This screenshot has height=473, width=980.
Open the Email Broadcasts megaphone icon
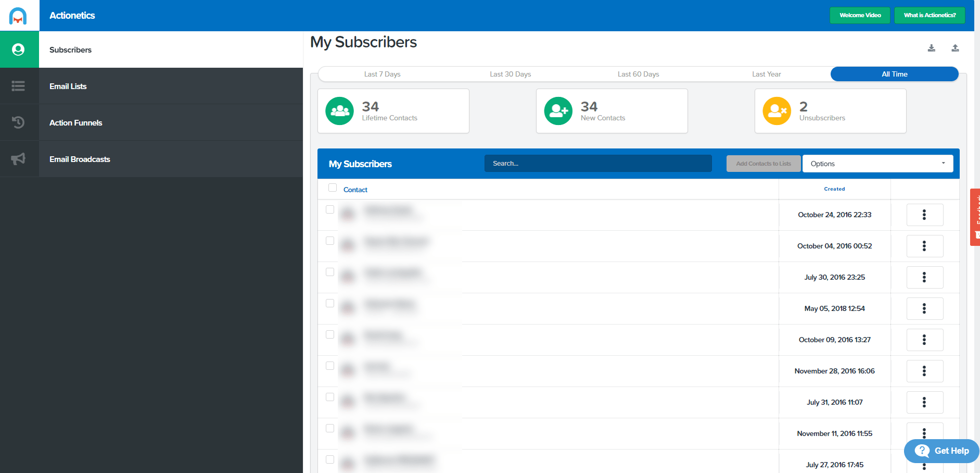pos(18,159)
